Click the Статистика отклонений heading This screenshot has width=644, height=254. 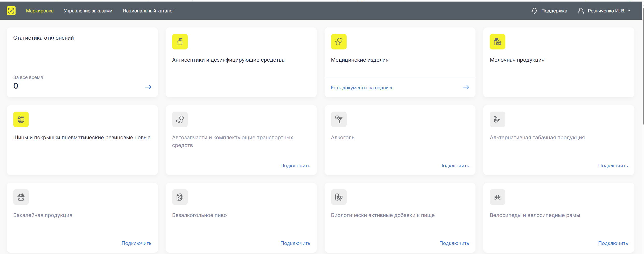coord(44,38)
